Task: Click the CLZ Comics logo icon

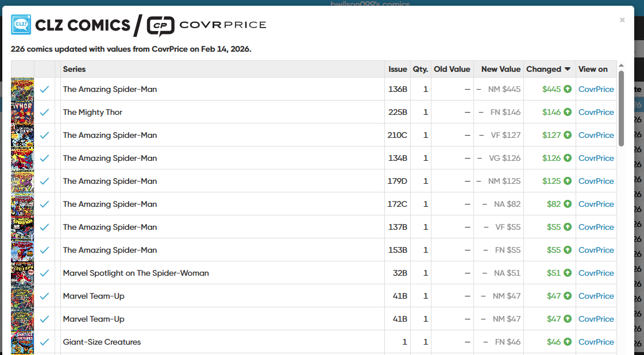Action: tap(21, 25)
